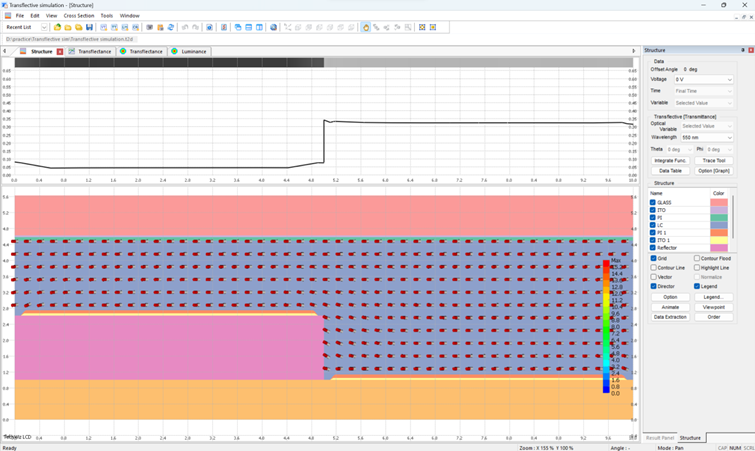
Task: Click the left tab scroll arrow
Action: (x=4, y=51)
